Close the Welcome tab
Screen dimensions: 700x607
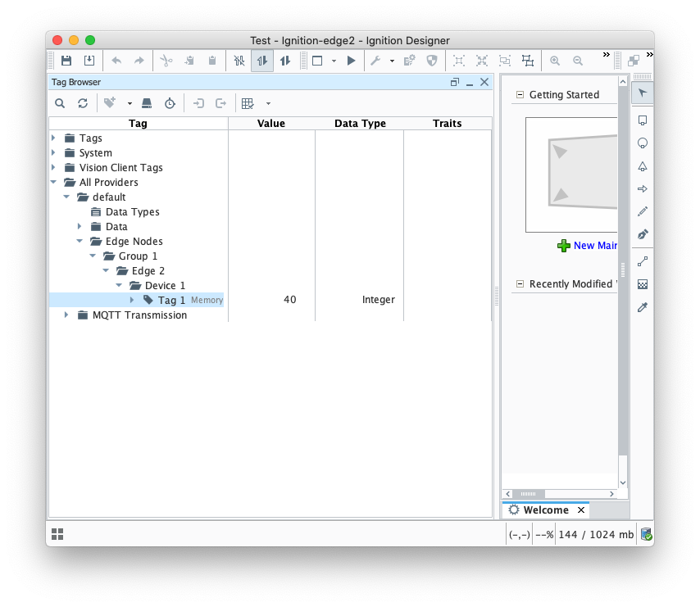(581, 510)
